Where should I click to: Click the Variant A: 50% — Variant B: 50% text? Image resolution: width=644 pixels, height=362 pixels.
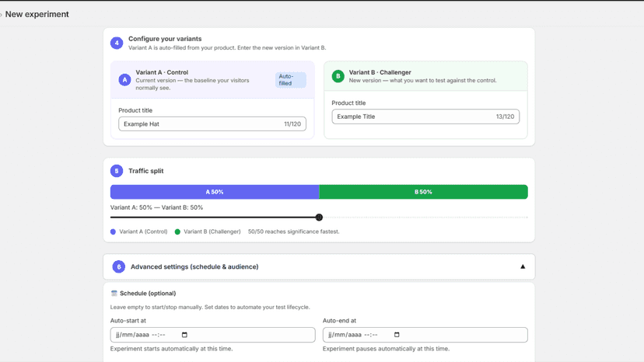click(156, 207)
